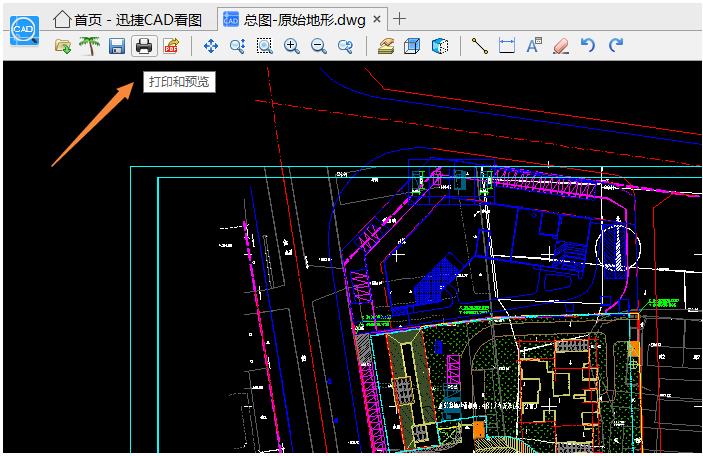The image size is (703, 456).
Task: Select the dimension measurement tool
Action: [507, 46]
